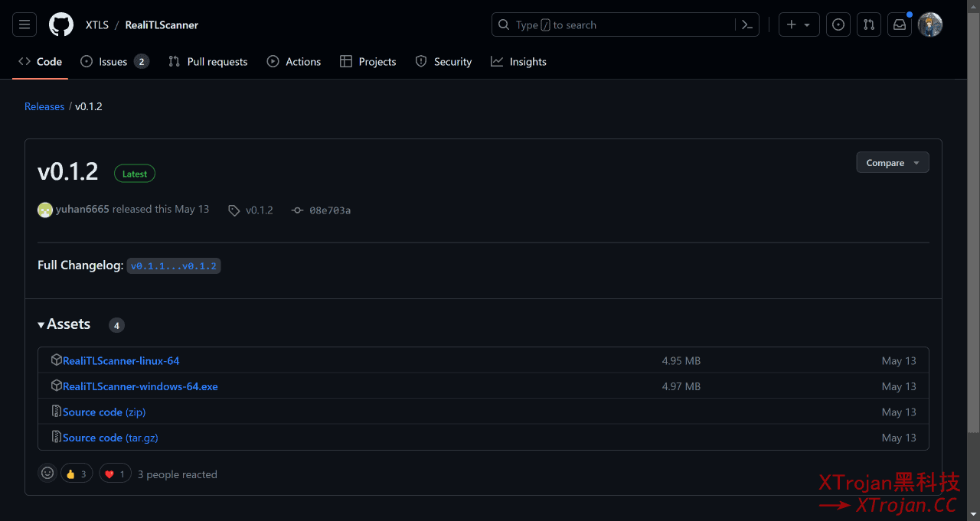Download Source code (zip)

point(104,412)
